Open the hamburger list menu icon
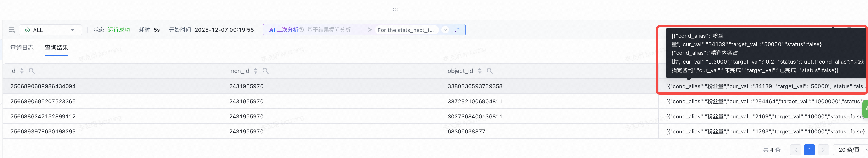 (x=11, y=30)
